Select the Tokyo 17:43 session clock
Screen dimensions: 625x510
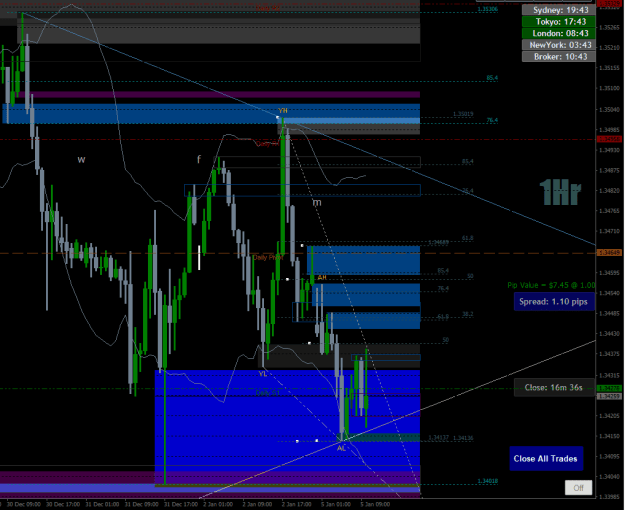(559, 22)
